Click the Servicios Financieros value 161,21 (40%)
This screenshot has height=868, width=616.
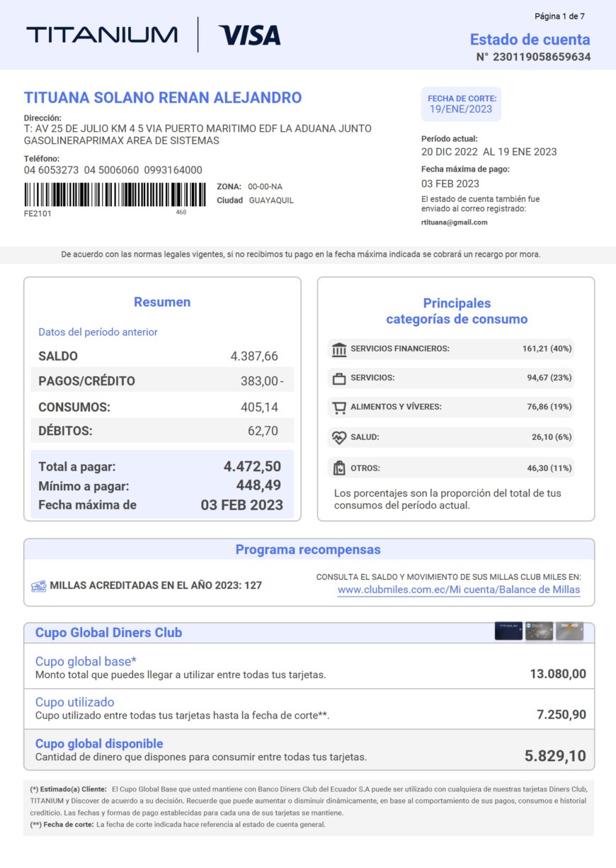click(x=547, y=349)
